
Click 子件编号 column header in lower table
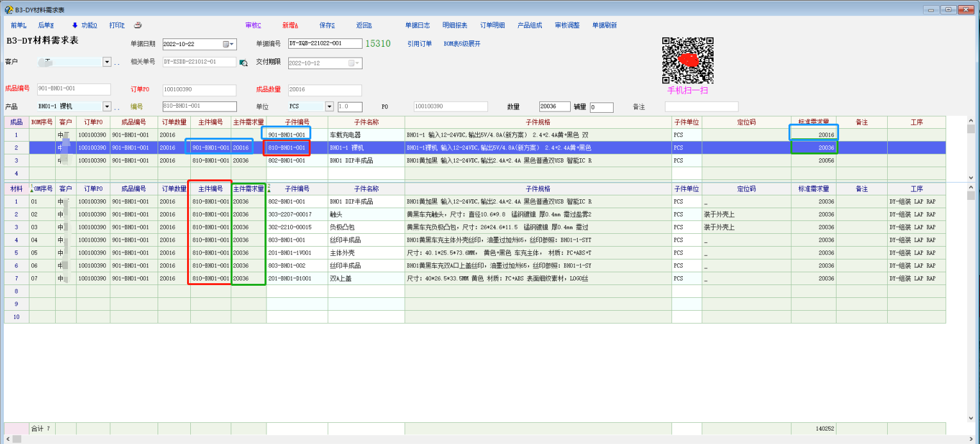(x=297, y=189)
